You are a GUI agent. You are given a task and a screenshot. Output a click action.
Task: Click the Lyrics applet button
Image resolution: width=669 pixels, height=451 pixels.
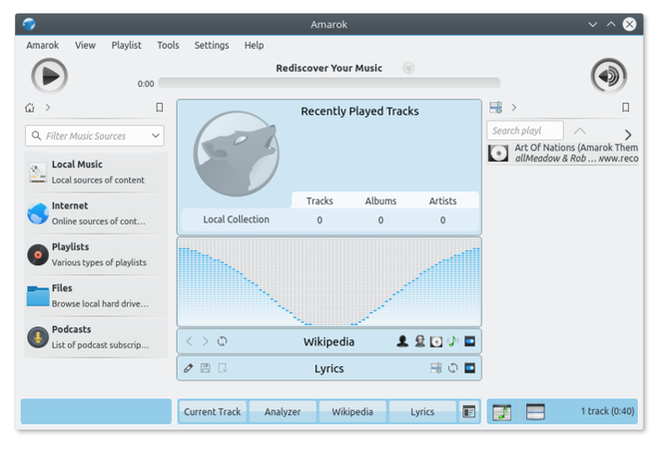click(x=422, y=412)
